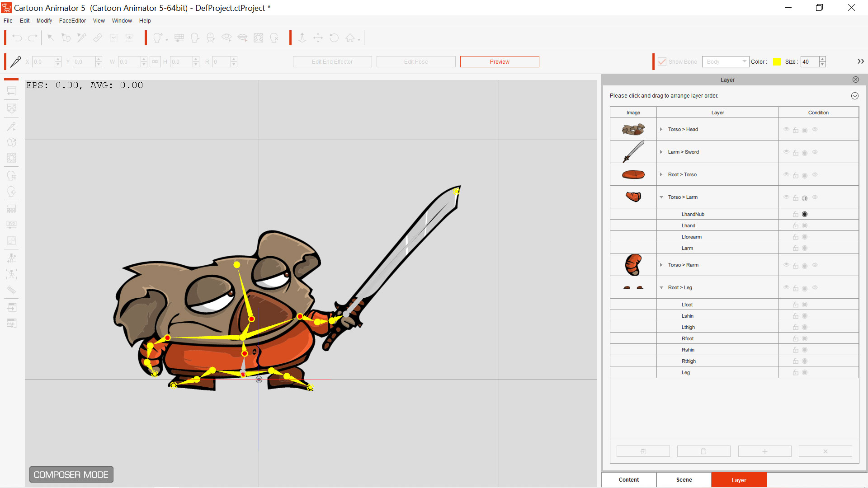Switch to the Scene tab
868x488 pixels.
tap(684, 480)
